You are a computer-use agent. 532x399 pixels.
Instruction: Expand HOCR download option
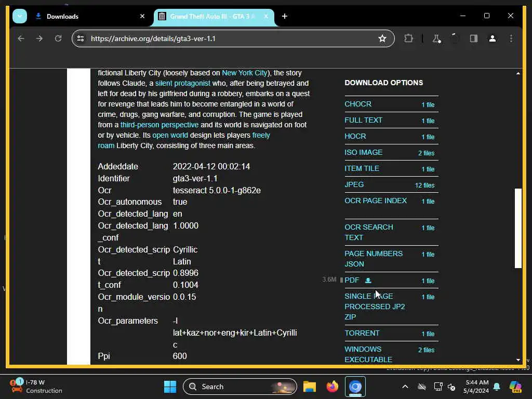click(355, 137)
